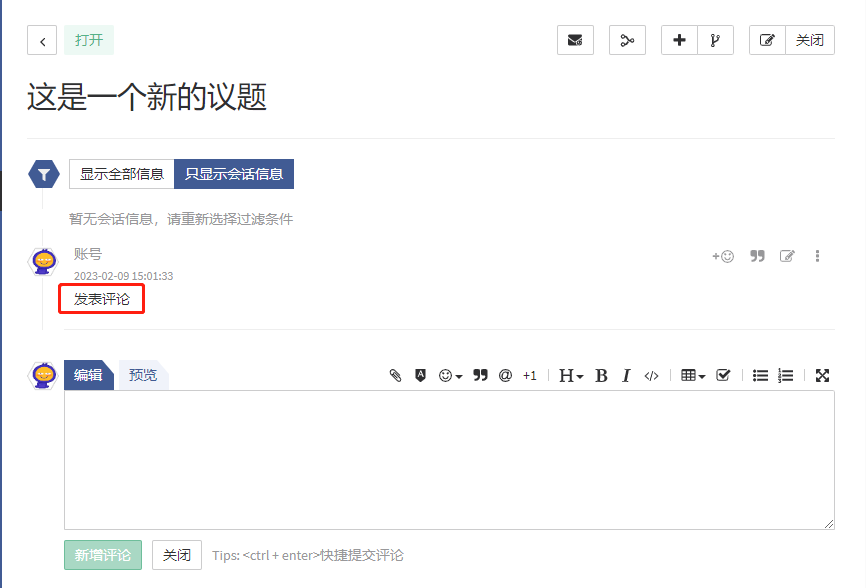Apply bold formatting in the editor toolbar

tap(601, 376)
